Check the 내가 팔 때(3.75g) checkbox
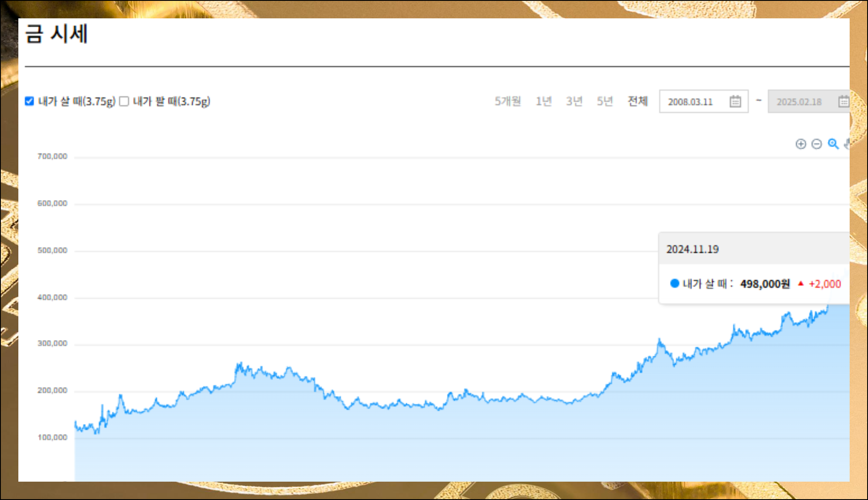868x500 pixels. point(124,101)
